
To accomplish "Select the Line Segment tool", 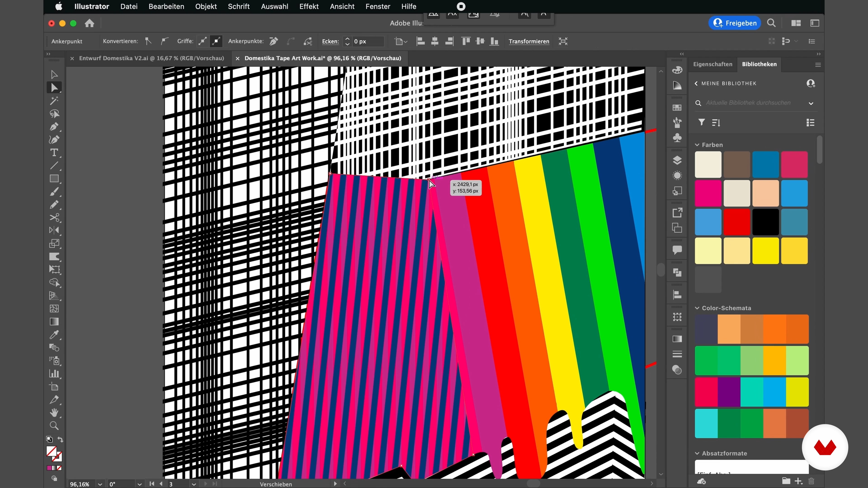I will click(x=54, y=166).
